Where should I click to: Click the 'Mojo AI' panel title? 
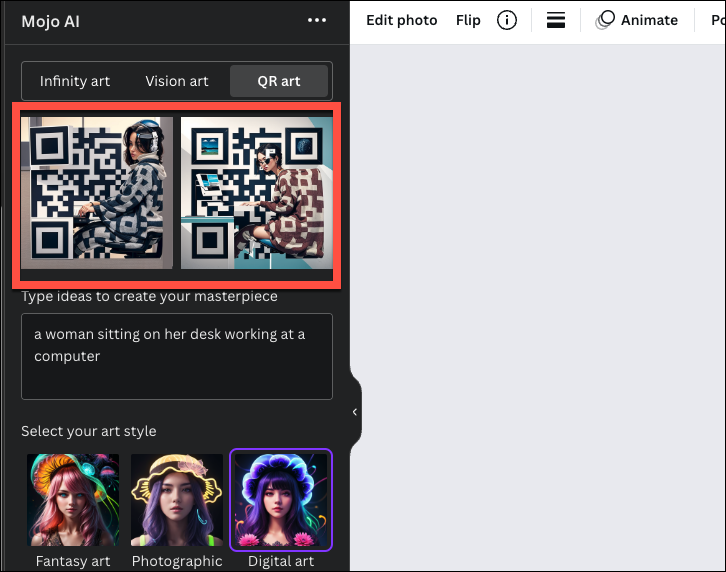pos(50,21)
